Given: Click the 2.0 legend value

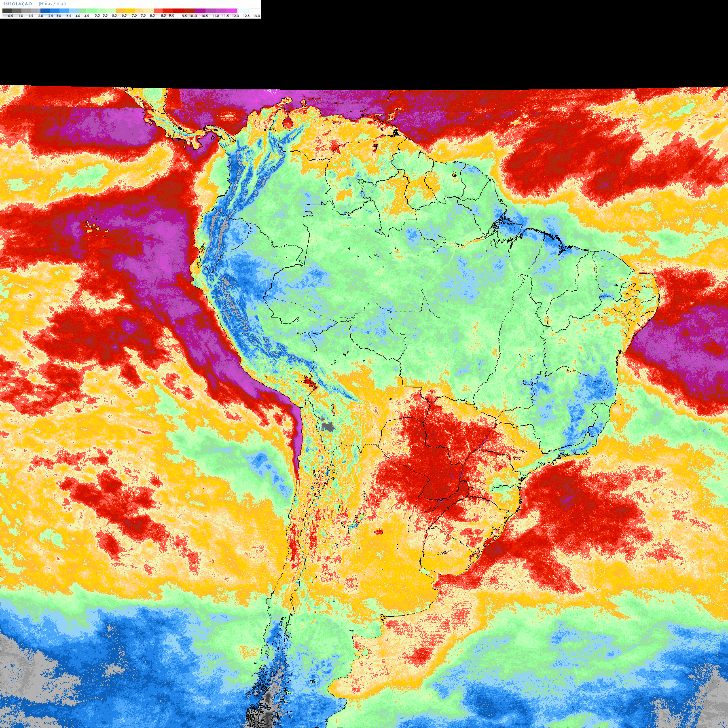Looking at the screenshot, I should (41, 16).
